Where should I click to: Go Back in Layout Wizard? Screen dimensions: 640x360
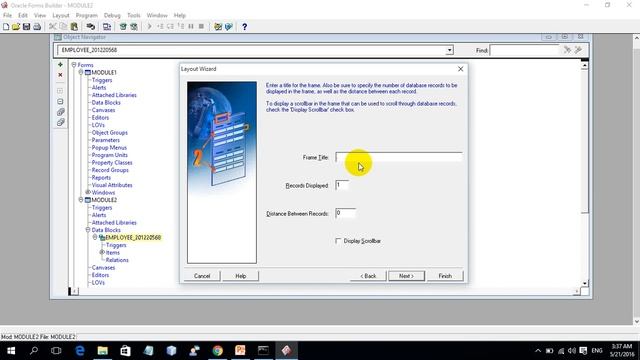(x=368, y=276)
